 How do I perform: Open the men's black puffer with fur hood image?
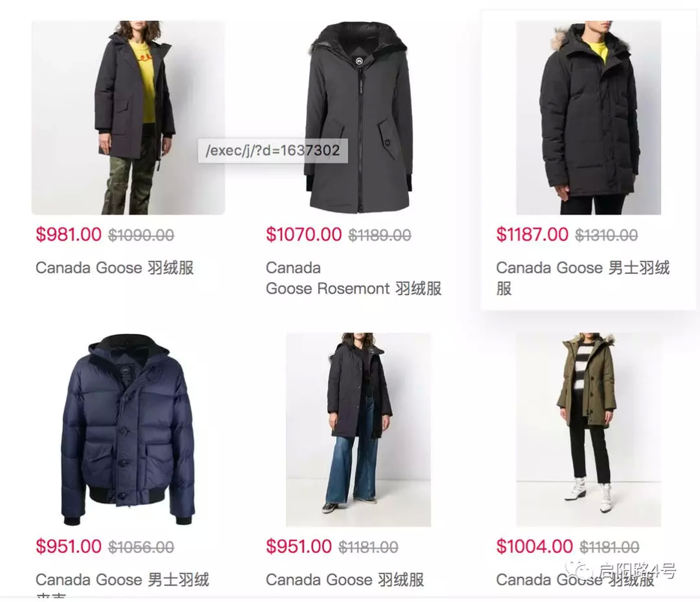[x=589, y=117]
